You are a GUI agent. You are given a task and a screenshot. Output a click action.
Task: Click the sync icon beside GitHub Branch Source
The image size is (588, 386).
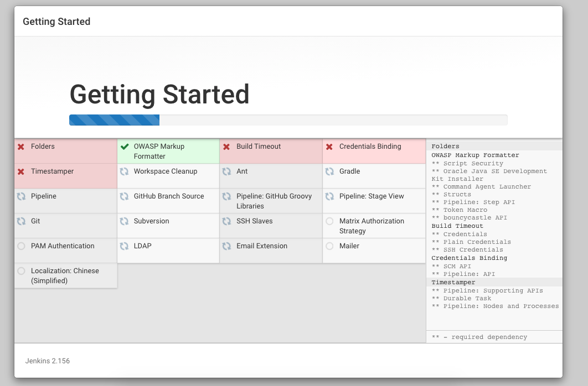pos(124,196)
